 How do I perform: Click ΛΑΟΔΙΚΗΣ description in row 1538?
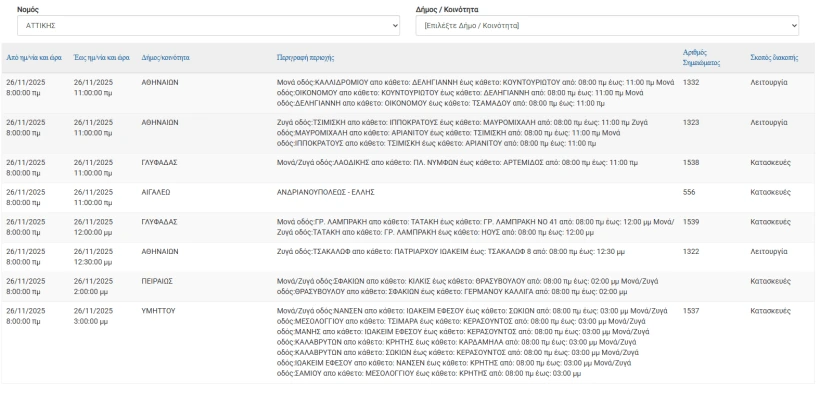(457, 163)
